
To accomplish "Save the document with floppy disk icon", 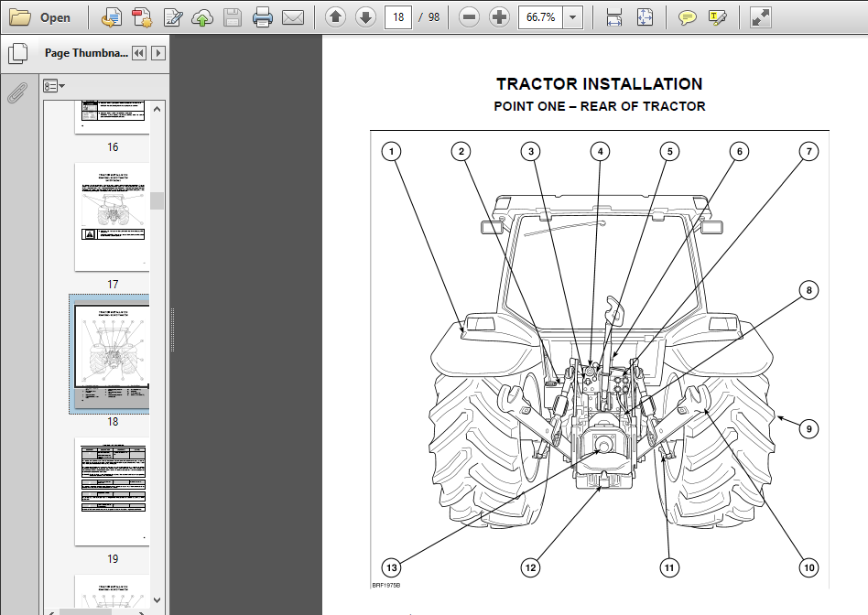I will [233, 17].
